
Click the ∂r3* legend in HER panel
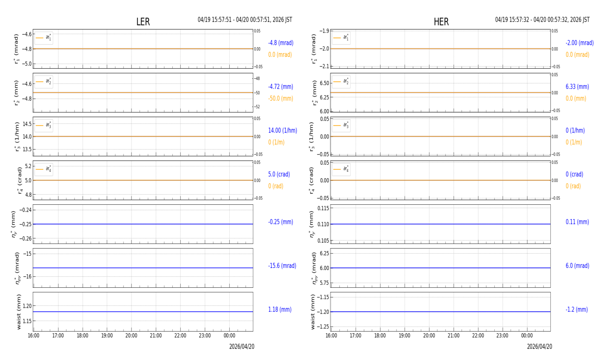[341, 126]
